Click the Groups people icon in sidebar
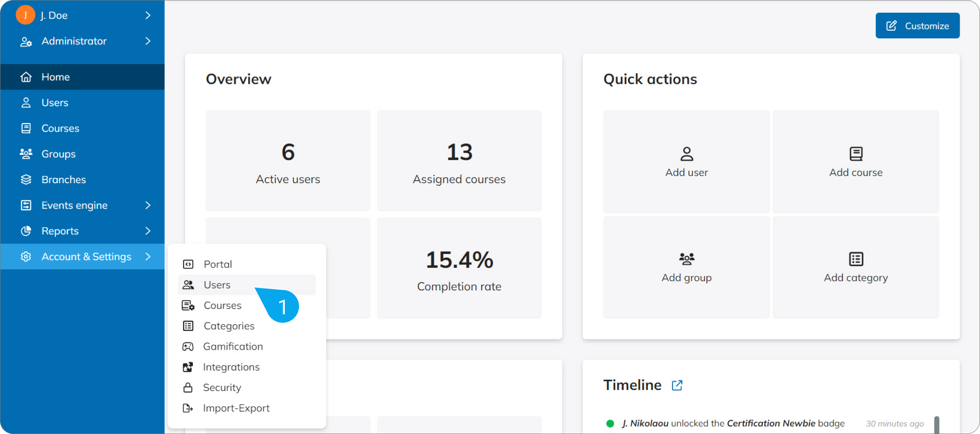980x434 pixels. tap(26, 154)
